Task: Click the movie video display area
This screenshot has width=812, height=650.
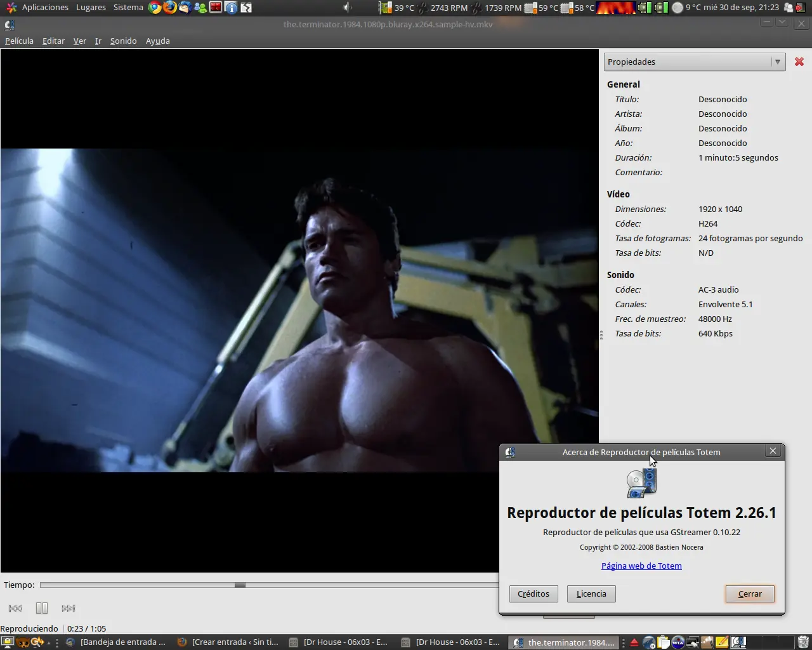Action: click(x=299, y=310)
